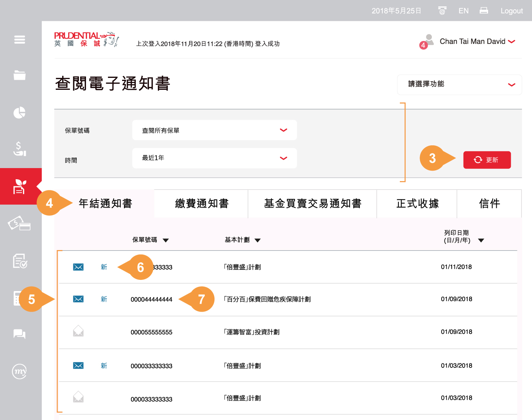Open unread envelope for policy 000044444444
This screenshot has width=532, height=420.
click(x=78, y=299)
